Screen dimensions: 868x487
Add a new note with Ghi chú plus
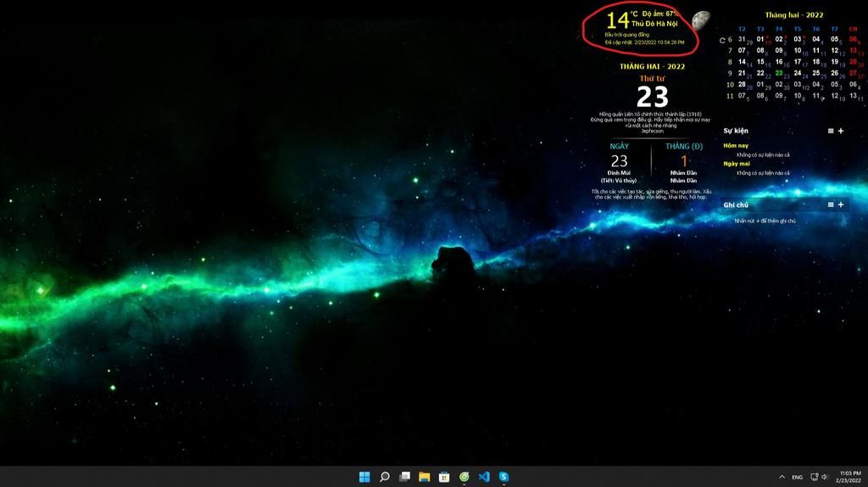click(x=841, y=204)
